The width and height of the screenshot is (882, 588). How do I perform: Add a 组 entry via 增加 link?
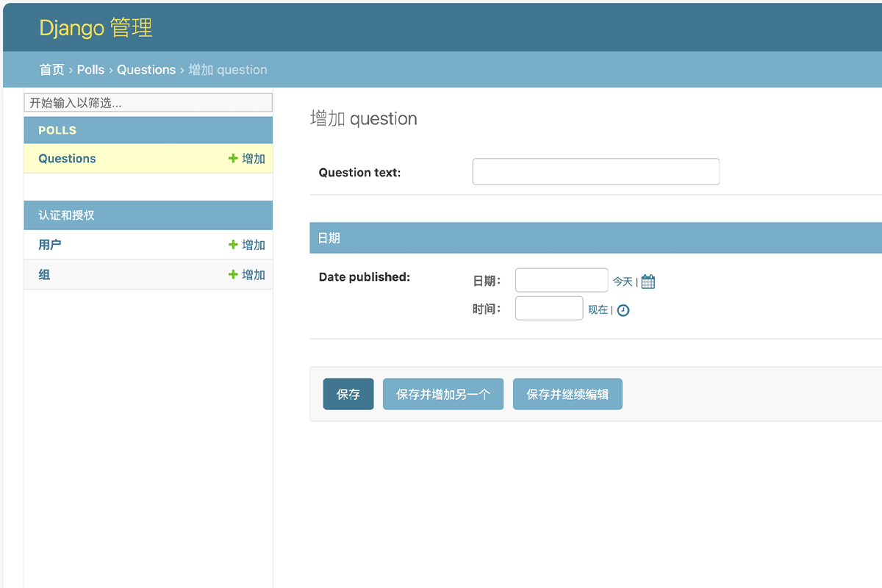click(247, 274)
